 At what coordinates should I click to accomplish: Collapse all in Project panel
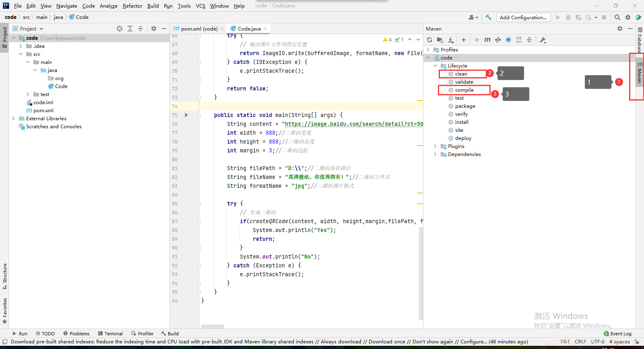[x=140, y=29]
